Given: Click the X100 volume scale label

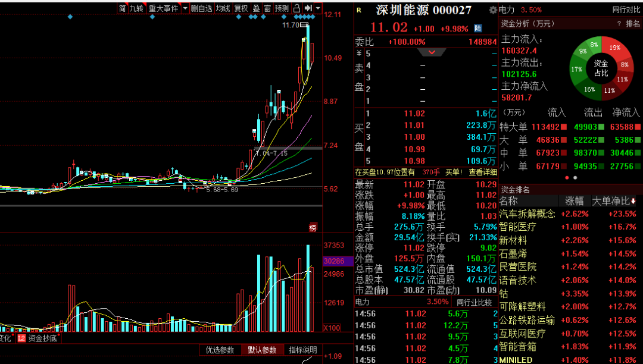Looking at the screenshot, I should [332, 328].
